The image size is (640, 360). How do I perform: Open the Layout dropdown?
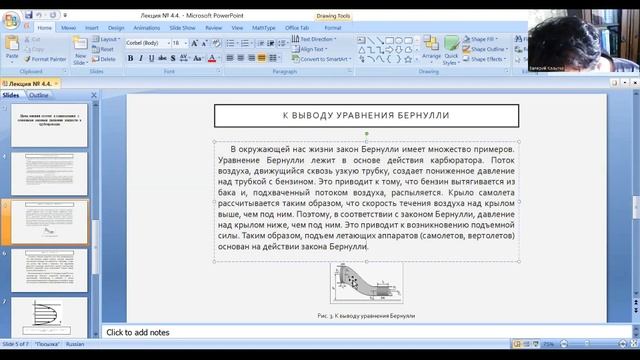[x=106, y=39]
